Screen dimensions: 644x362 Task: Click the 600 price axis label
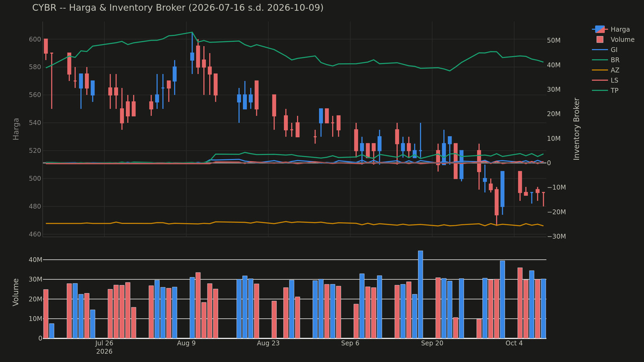point(35,39)
